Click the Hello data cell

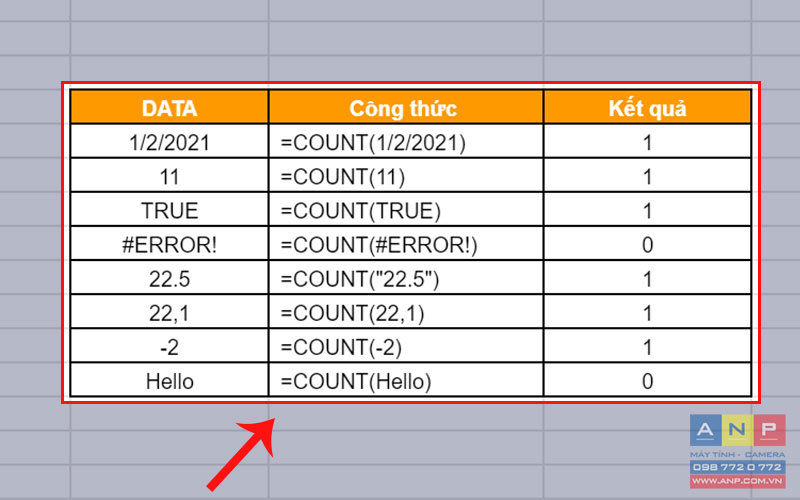pos(169,380)
